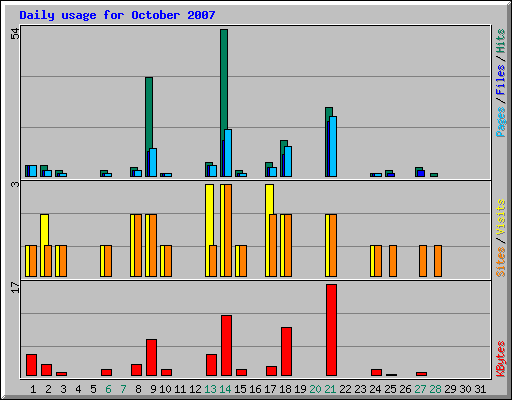Click the light blue Pages bar for day 18
The width and height of the screenshot is (512, 400).
click(x=288, y=161)
